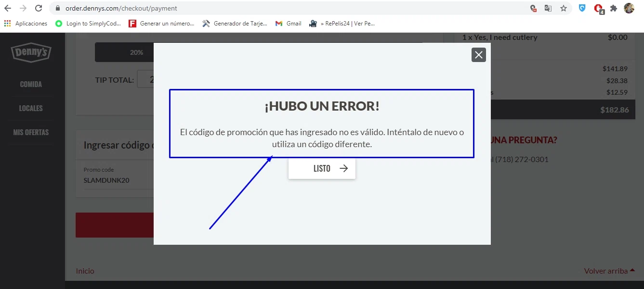This screenshot has height=289, width=644.
Task: Click the blocked-content icon in the address bar
Action: click(533, 8)
